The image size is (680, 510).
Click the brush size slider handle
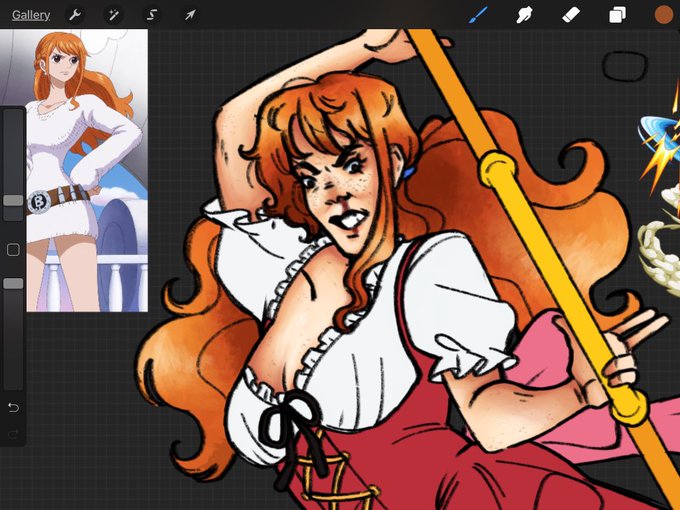click(x=13, y=200)
